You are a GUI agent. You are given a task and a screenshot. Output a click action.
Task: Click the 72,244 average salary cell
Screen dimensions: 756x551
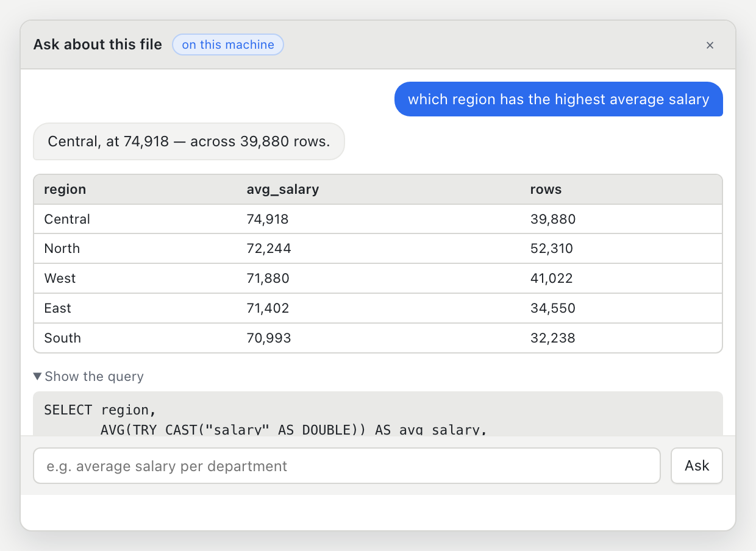[378, 249]
